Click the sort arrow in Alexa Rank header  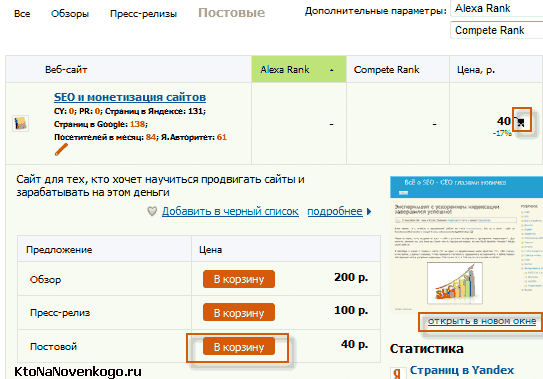click(x=331, y=70)
